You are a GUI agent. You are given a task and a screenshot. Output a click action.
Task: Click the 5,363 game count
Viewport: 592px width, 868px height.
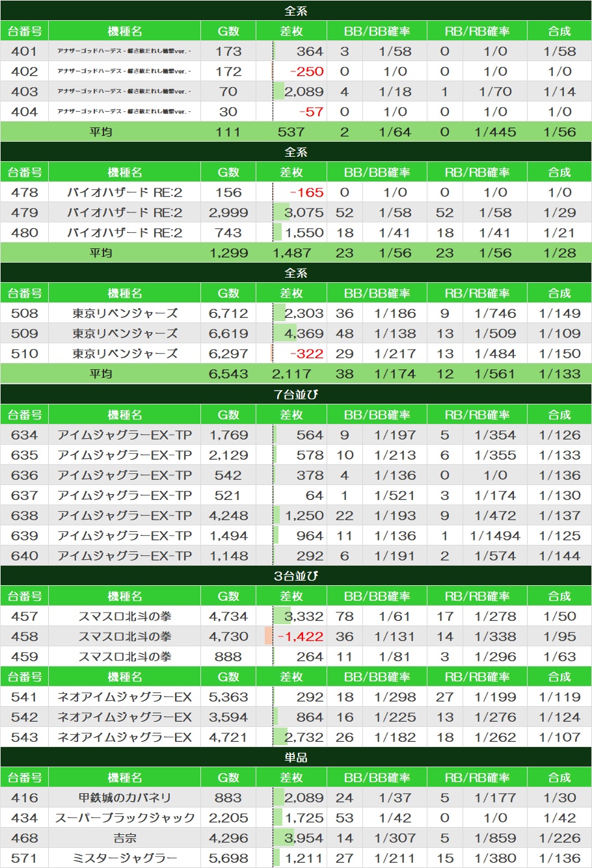click(x=228, y=697)
